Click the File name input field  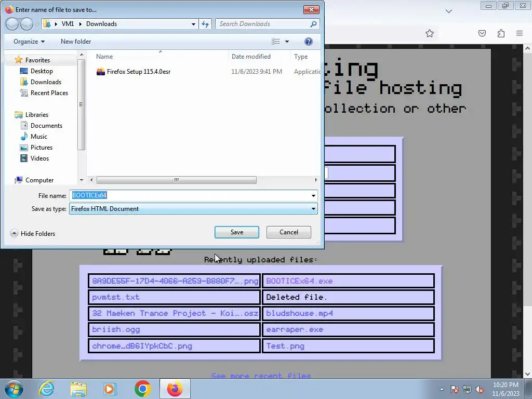189,195
